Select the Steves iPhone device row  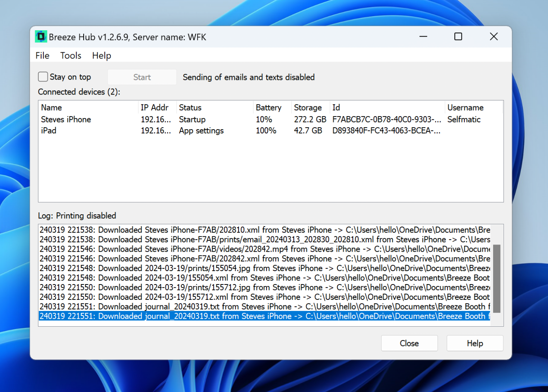[66, 119]
